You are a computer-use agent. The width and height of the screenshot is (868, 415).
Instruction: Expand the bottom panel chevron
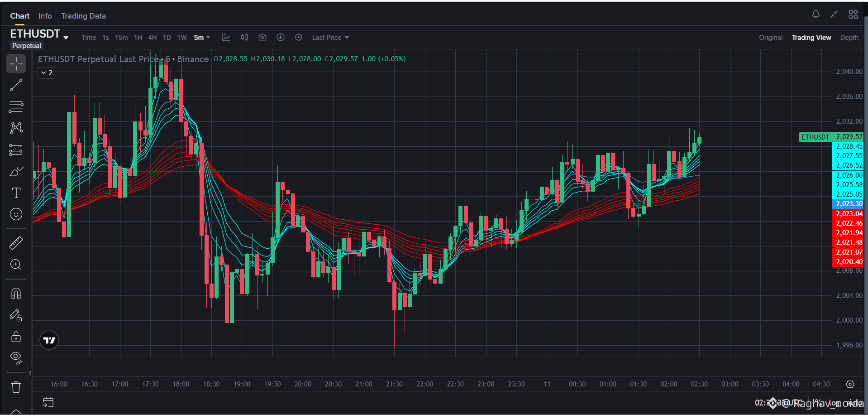point(16,411)
